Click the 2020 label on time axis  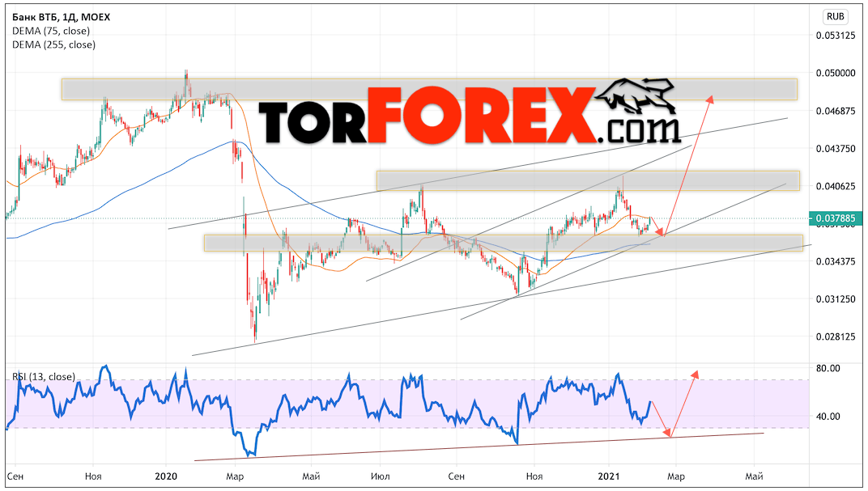click(x=165, y=476)
